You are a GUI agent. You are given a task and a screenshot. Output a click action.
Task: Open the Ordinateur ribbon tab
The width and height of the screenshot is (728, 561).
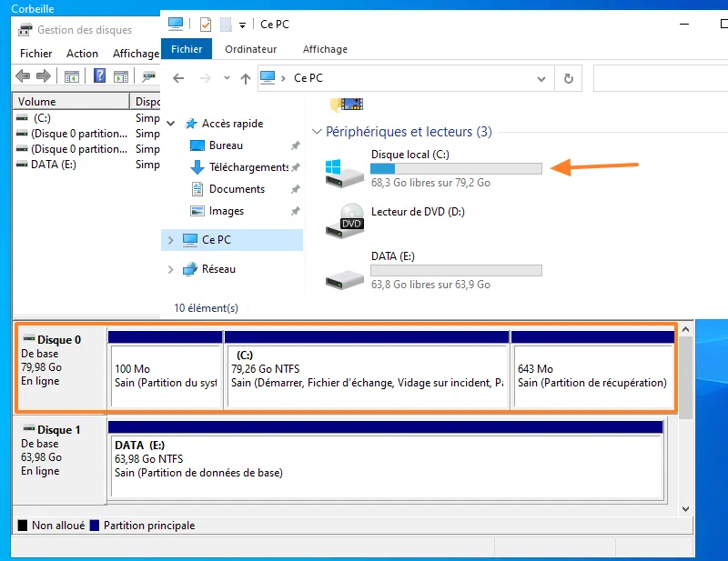250,49
